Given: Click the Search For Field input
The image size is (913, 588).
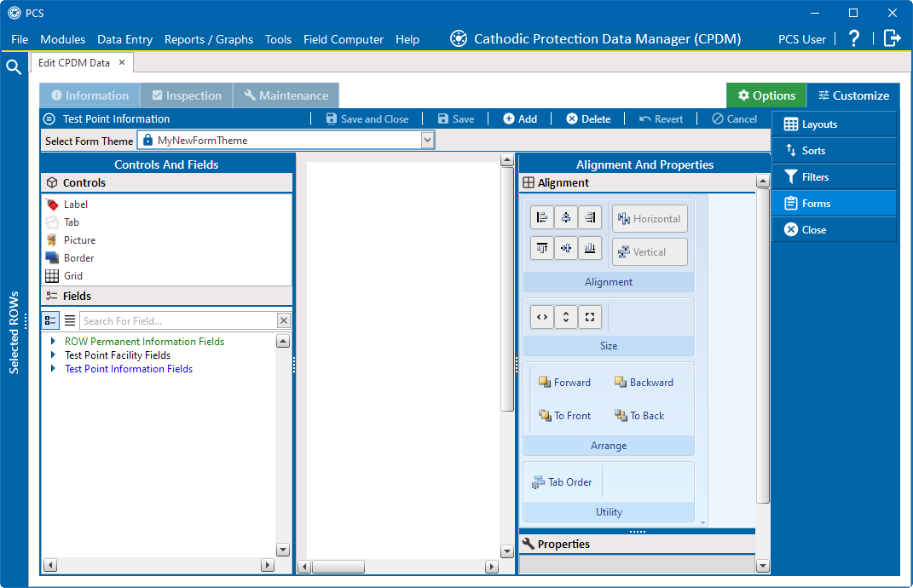Looking at the screenshot, I should (x=177, y=321).
